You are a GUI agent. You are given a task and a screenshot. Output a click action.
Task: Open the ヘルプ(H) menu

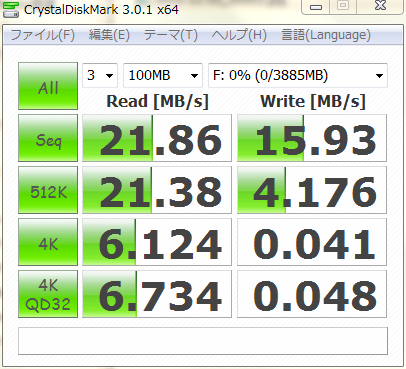239,35
